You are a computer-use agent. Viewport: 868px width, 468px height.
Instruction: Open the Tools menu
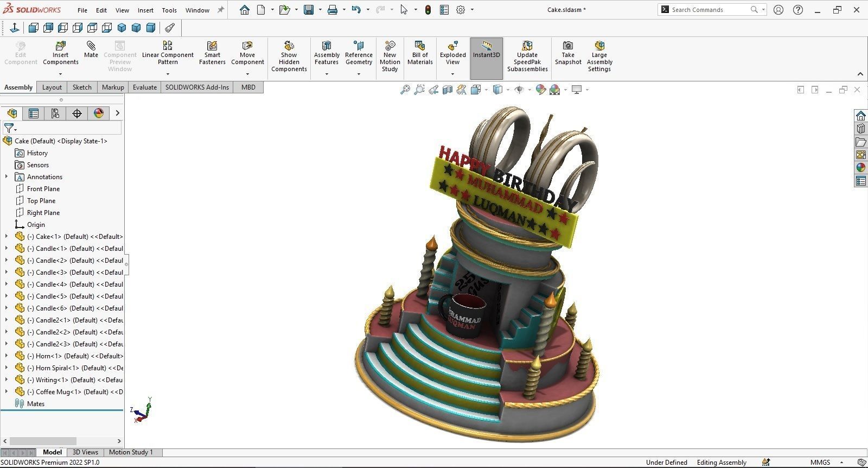tap(169, 10)
